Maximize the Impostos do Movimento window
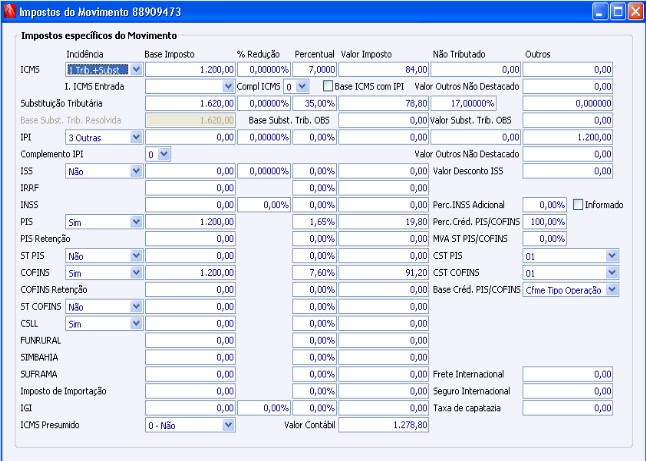This screenshot has width=646, height=461. click(618, 12)
